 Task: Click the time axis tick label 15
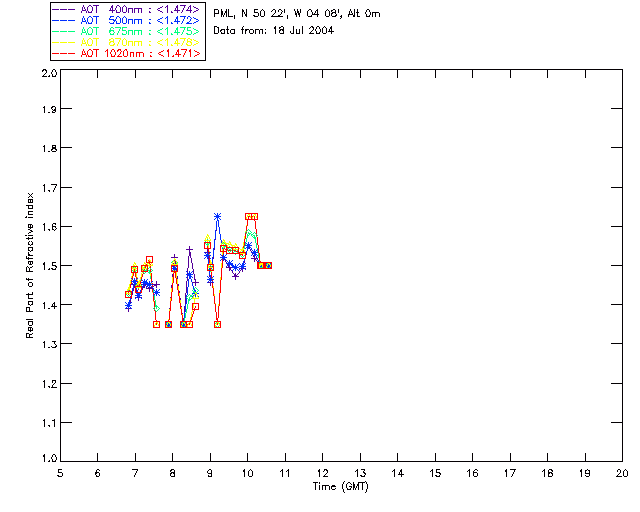point(435,473)
